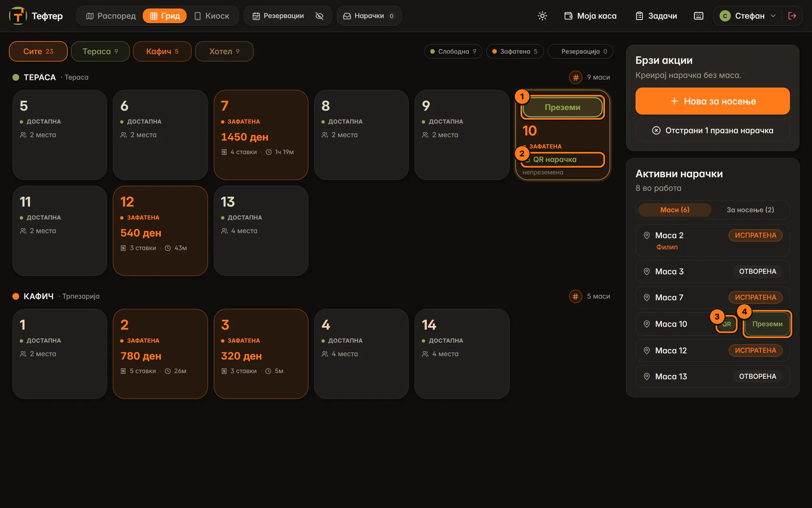Open occupied table 7 card
The height and width of the screenshot is (508, 812).
coord(261,135)
